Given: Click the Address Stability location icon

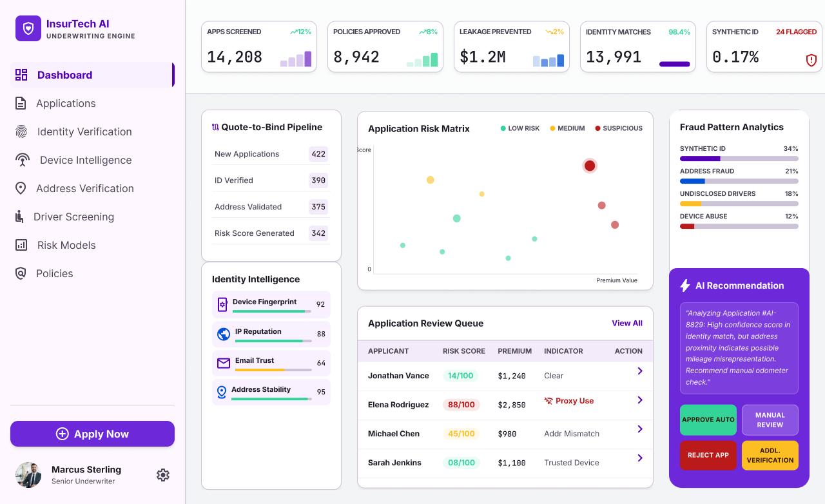Looking at the screenshot, I should pos(222,392).
